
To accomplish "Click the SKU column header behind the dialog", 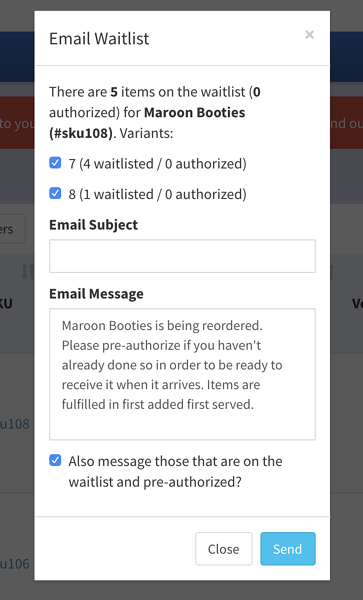I will click(x=7, y=303).
